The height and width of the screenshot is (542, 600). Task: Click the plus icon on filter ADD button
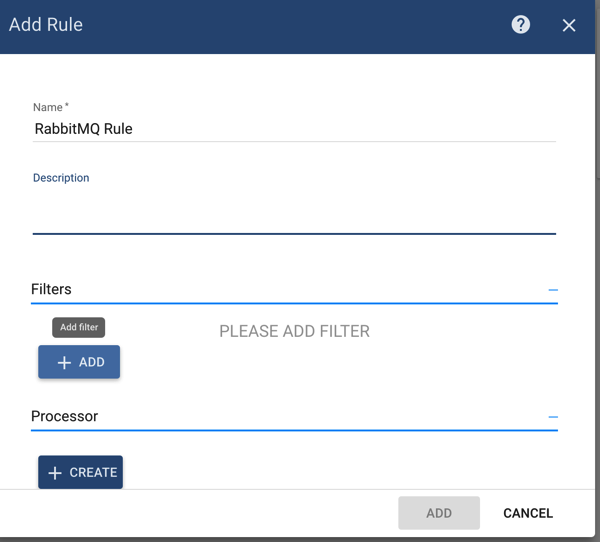(x=64, y=362)
